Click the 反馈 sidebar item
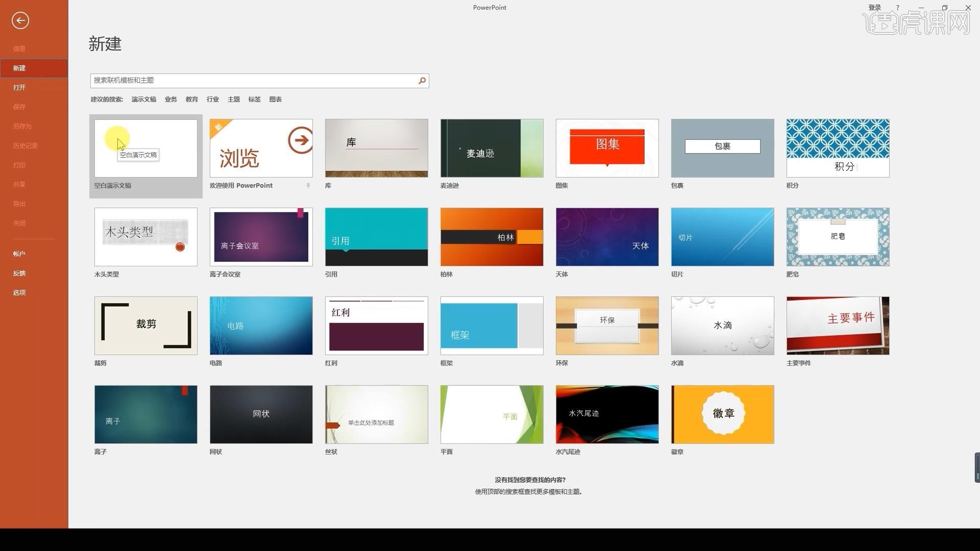This screenshot has height=551, width=980. pyautogui.click(x=19, y=273)
